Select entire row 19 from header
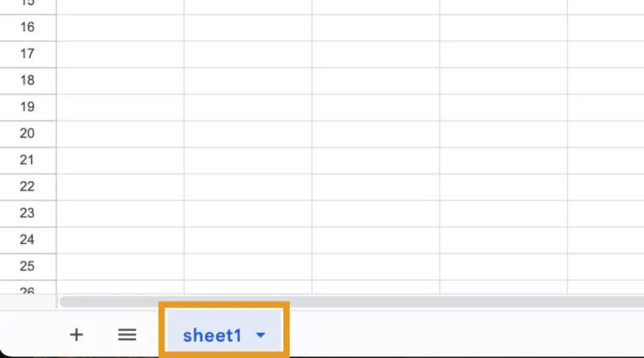This screenshot has height=358, width=644. [28, 106]
